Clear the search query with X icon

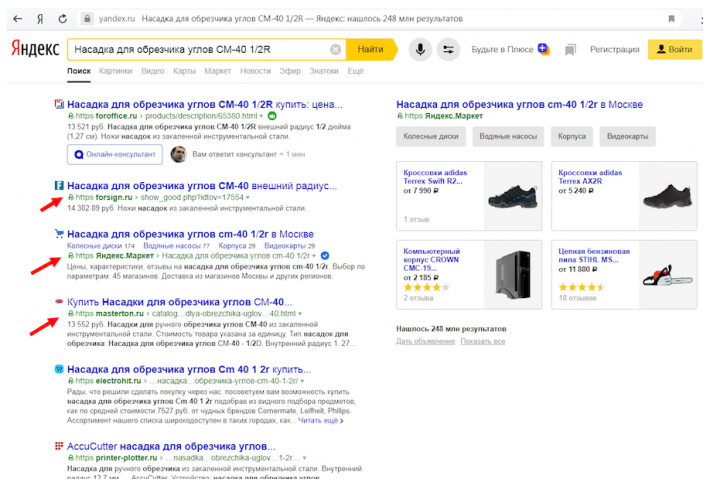tap(335, 49)
